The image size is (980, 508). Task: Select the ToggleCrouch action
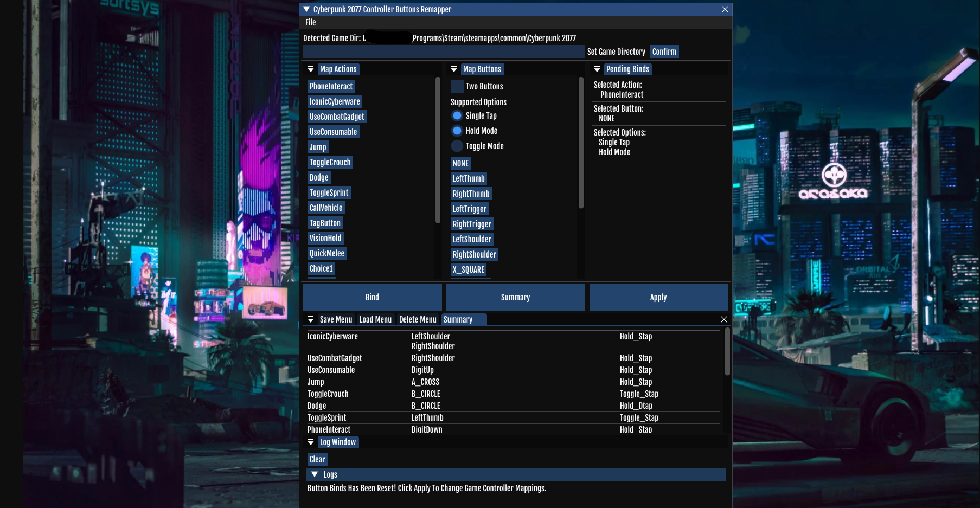[330, 162]
